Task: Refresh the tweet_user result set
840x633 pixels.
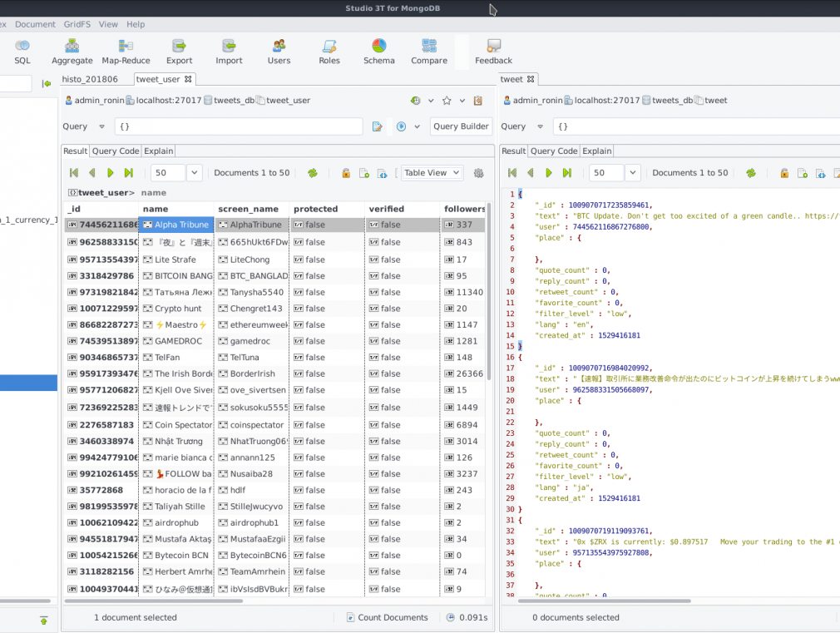Action: tap(313, 172)
